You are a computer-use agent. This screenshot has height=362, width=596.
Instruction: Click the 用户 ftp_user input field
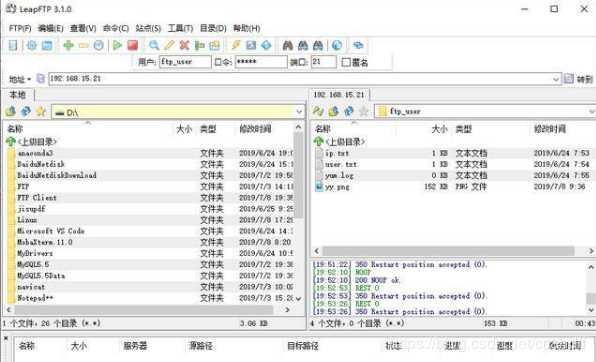[185, 62]
